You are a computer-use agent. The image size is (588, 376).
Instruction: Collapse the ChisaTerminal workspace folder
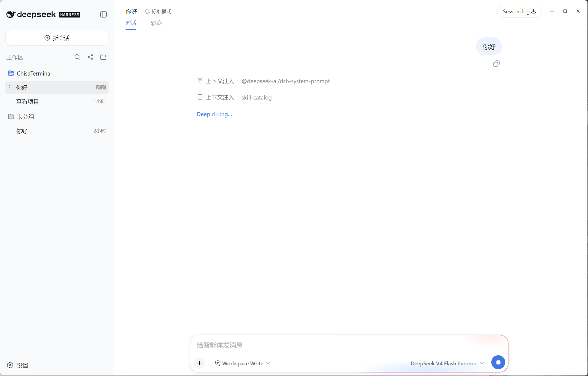(x=57, y=73)
